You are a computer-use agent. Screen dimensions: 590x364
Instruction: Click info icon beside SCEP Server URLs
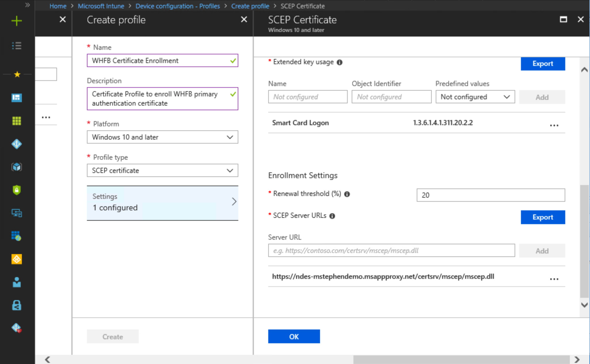[332, 216]
